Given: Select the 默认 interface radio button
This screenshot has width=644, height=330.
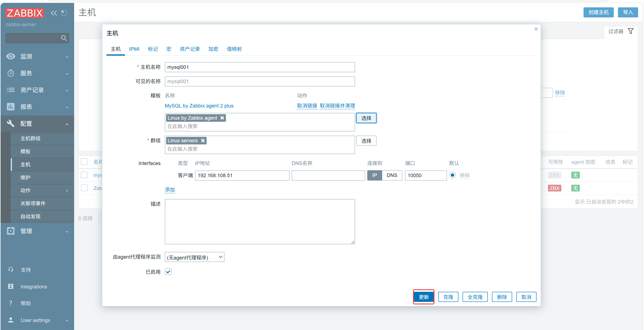Looking at the screenshot, I should click(x=453, y=175).
